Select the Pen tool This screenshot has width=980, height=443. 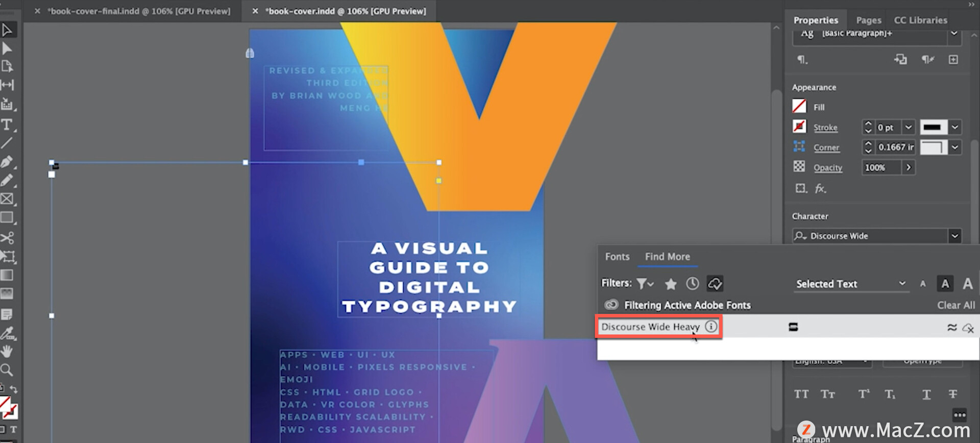tap(7, 162)
